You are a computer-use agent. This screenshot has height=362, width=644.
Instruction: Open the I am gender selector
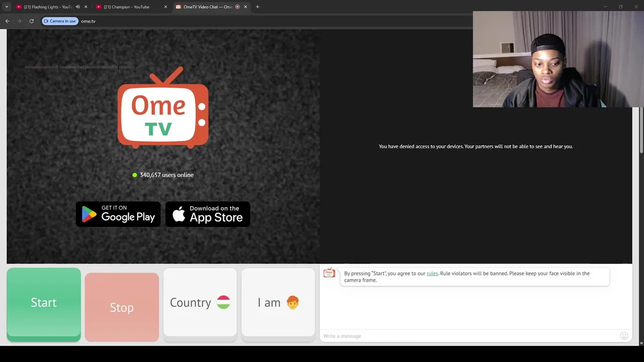(278, 302)
